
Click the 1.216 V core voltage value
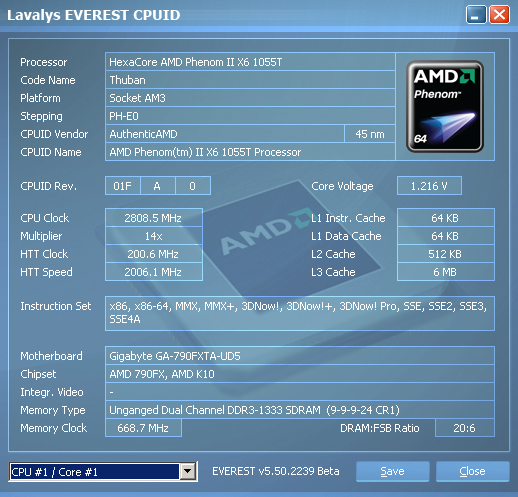tap(429, 186)
